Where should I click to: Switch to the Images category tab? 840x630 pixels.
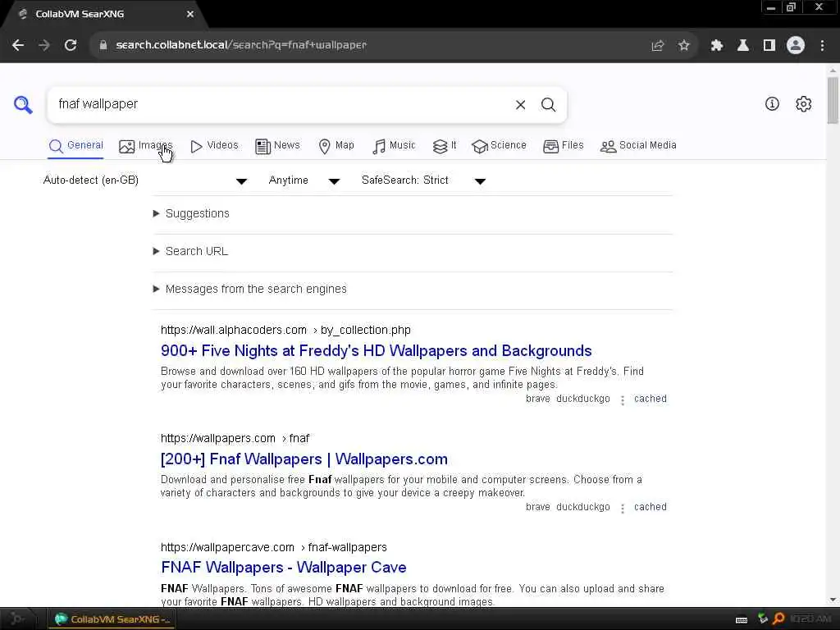click(146, 146)
